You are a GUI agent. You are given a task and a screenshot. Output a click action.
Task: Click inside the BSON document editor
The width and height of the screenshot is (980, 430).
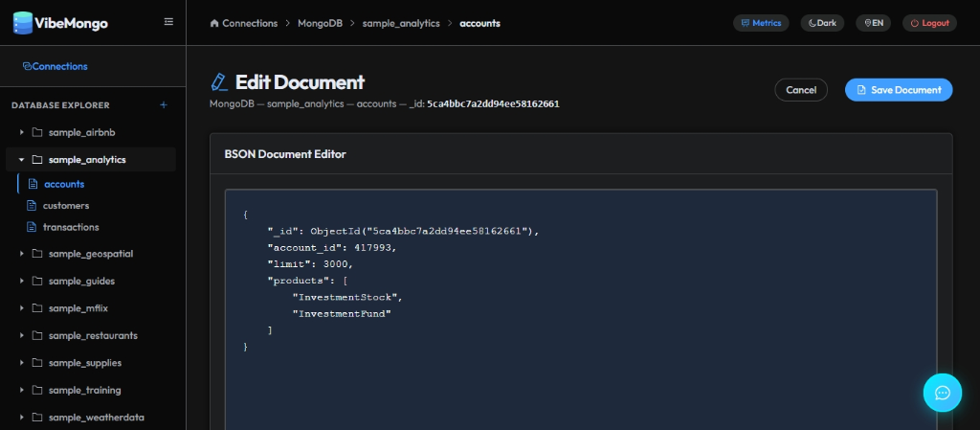pyautogui.click(x=581, y=309)
